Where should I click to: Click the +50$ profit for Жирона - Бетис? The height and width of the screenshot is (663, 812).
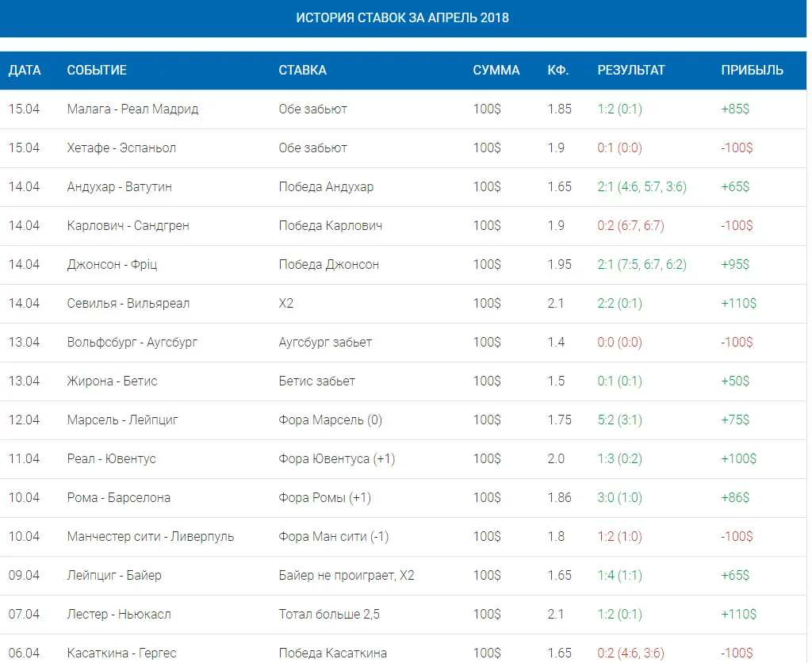pyautogui.click(x=735, y=381)
